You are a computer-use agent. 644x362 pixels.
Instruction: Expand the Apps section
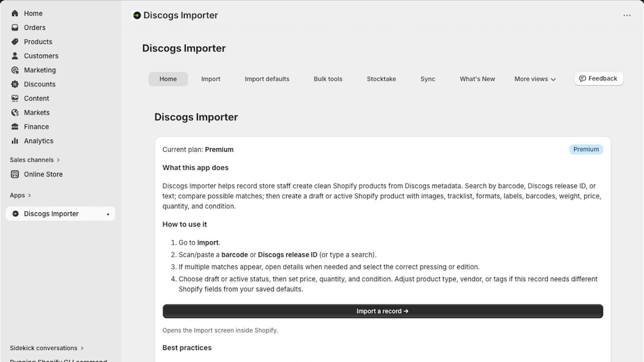click(21, 195)
